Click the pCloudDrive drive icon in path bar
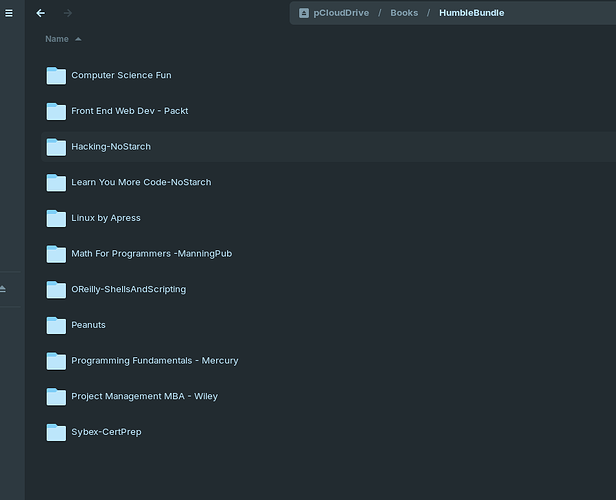The height and width of the screenshot is (500, 616). tap(304, 13)
